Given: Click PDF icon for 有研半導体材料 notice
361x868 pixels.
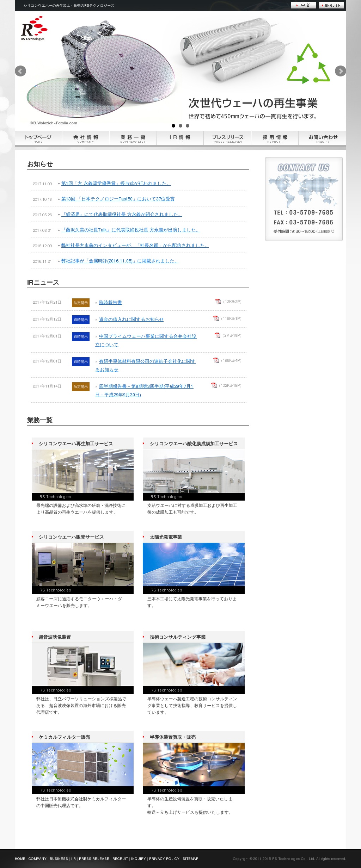Looking at the screenshot, I should click(x=216, y=360).
